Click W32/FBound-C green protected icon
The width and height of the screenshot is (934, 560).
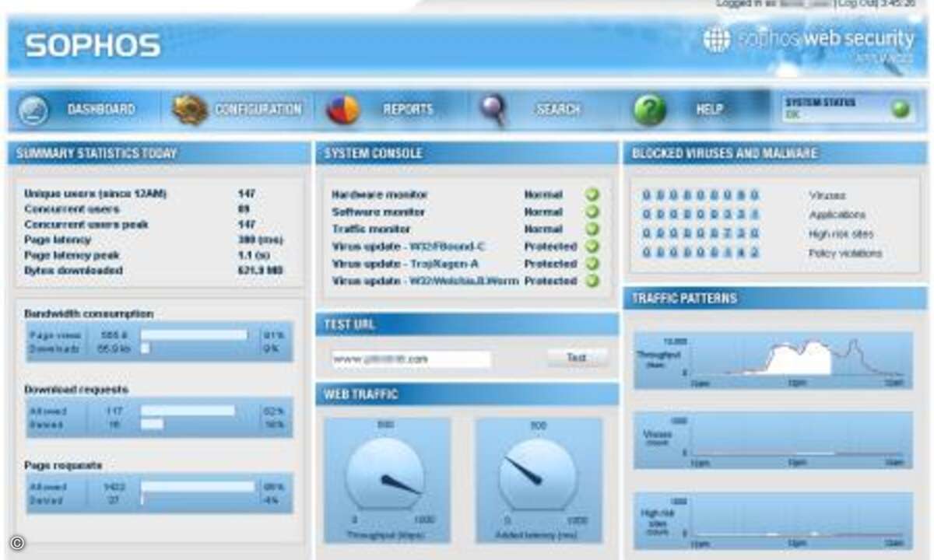click(x=592, y=247)
